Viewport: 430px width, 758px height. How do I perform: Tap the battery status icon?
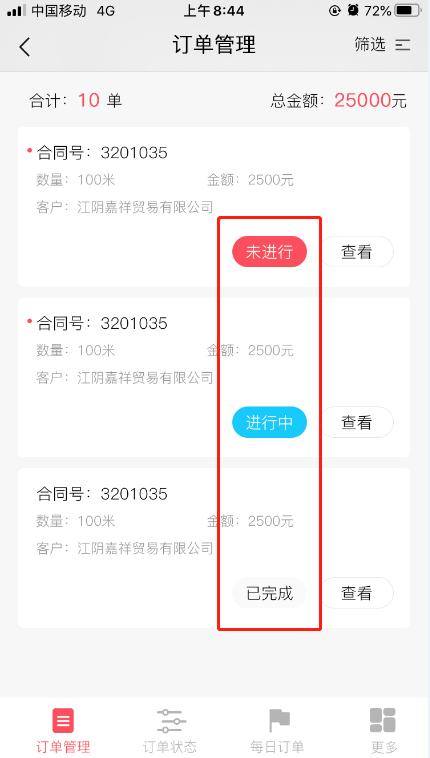click(407, 10)
